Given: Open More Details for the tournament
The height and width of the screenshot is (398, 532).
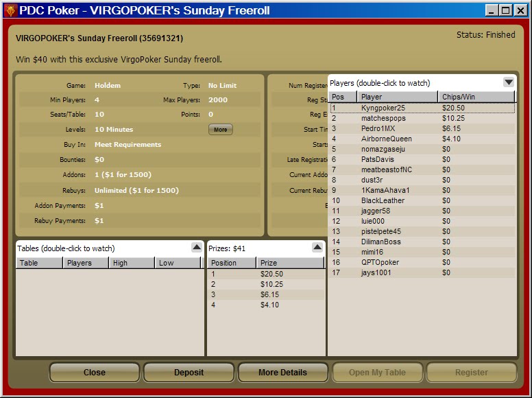Looking at the screenshot, I should (x=282, y=372).
